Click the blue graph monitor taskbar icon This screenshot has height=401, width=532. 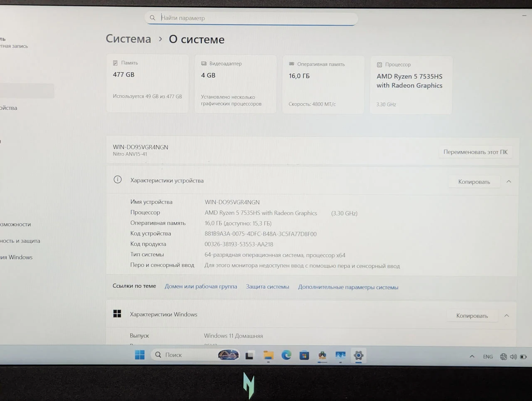(340, 356)
